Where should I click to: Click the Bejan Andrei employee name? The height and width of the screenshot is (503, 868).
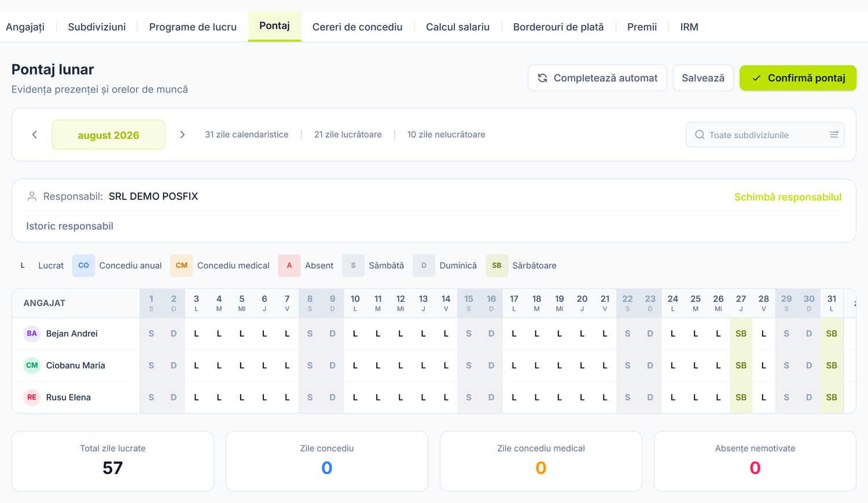[x=72, y=334]
